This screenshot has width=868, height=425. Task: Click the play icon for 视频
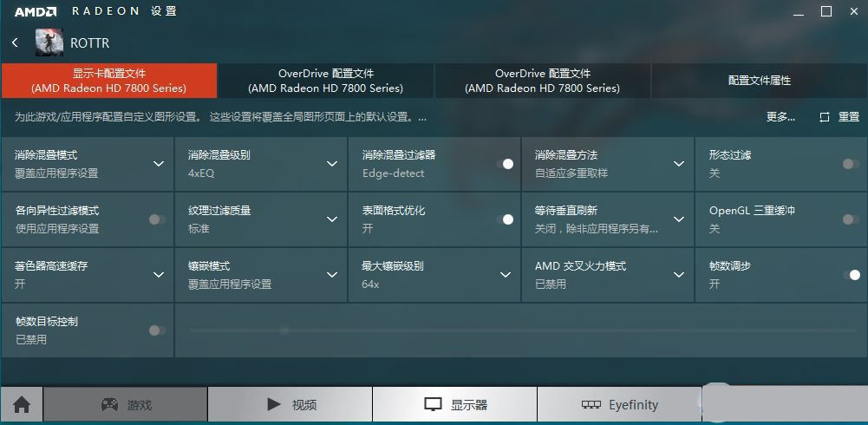click(273, 404)
